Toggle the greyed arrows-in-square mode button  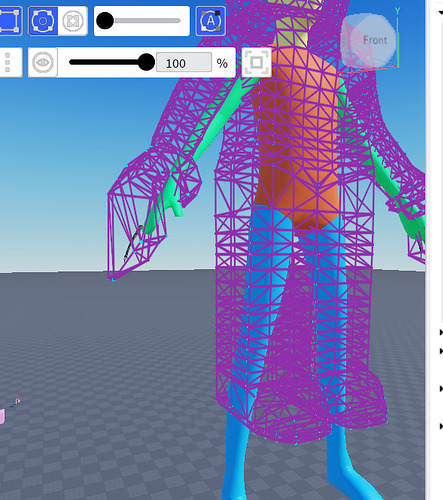click(x=73, y=21)
